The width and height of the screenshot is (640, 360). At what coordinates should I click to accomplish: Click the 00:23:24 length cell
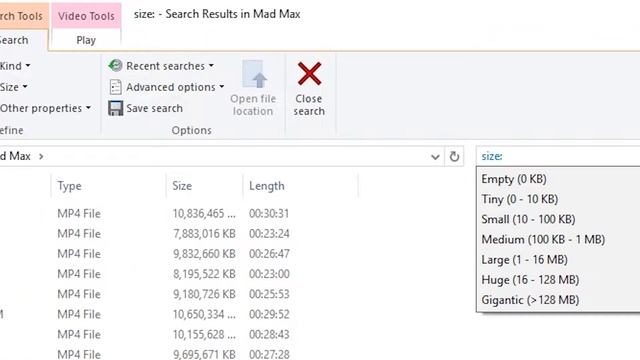coord(269,233)
